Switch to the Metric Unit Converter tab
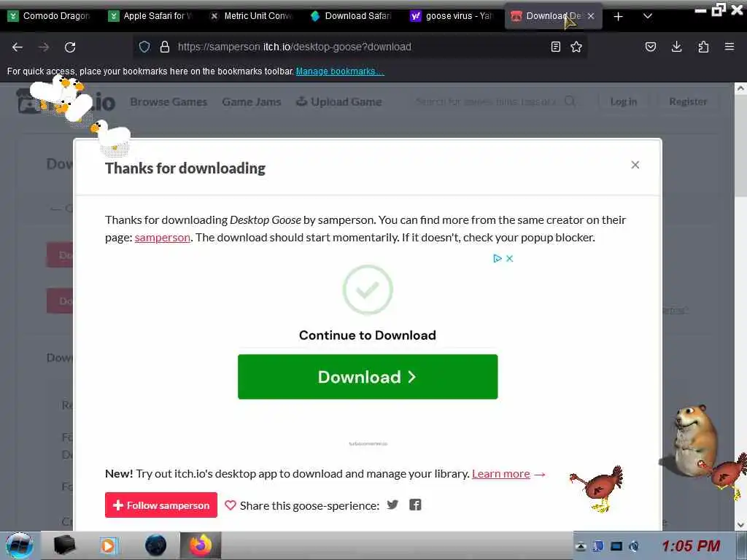747x560 pixels. tap(252, 16)
